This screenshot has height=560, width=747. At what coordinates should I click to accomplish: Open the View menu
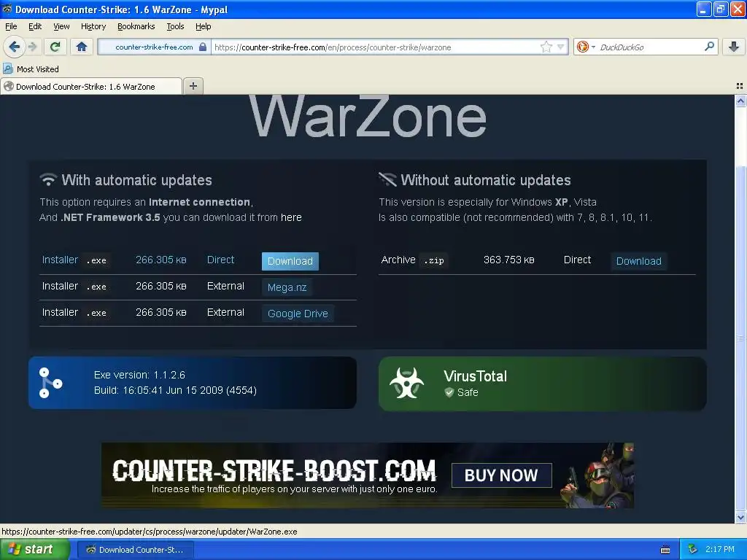tap(61, 26)
